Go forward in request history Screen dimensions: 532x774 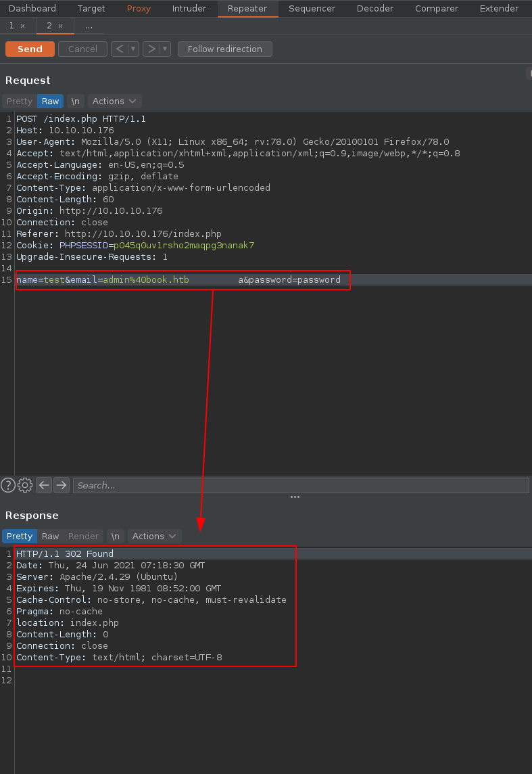click(151, 49)
